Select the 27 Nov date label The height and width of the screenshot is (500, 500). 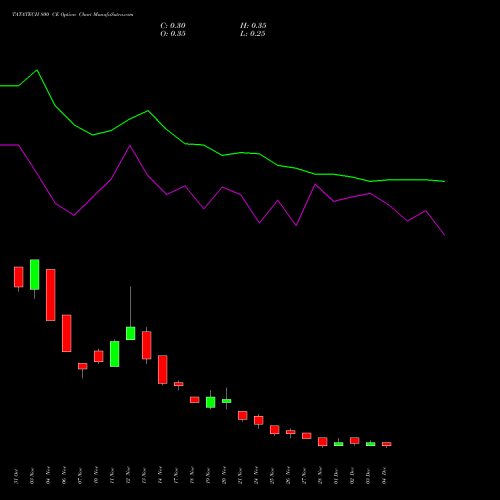click(304, 476)
